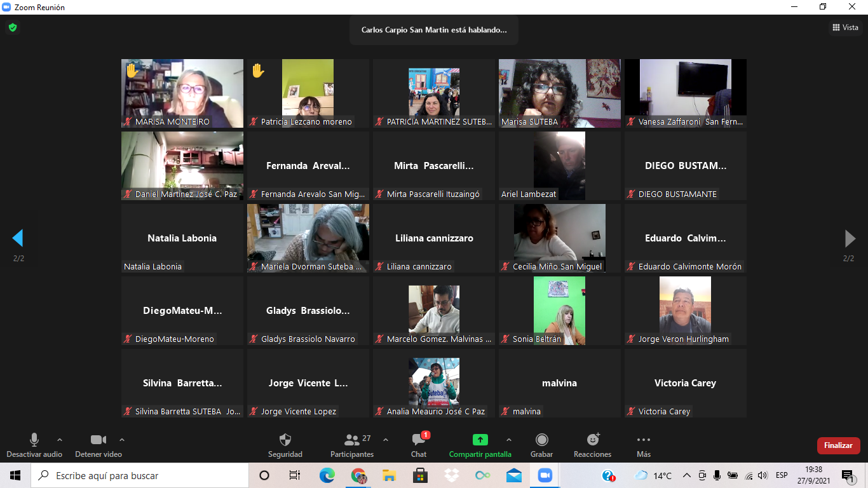868x488 pixels.
Task: Click the red Finalizar button
Action: (838, 445)
